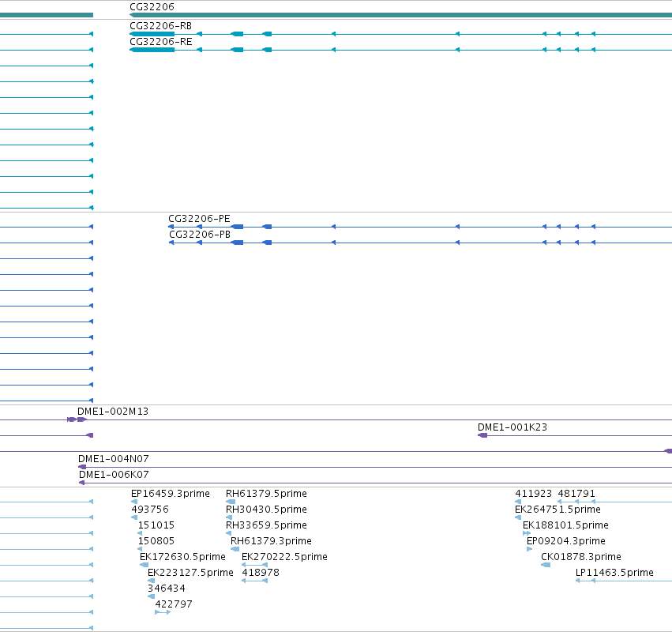The height and width of the screenshot is (632, 672).
Task: Click the EK188101.5prime double-arrow glyph
Action: coord(527,533)
